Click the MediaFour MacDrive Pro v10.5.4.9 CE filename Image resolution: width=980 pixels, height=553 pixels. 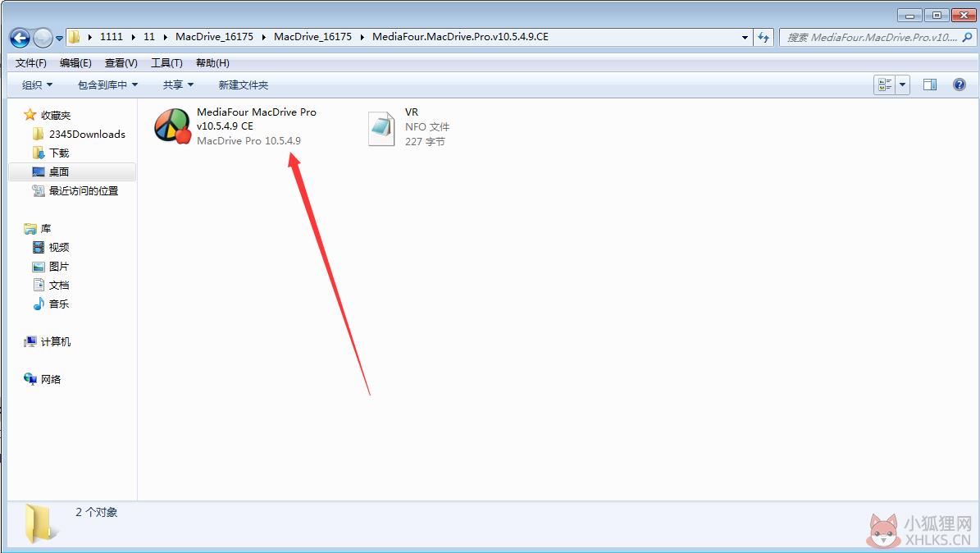tap(256, 119)
